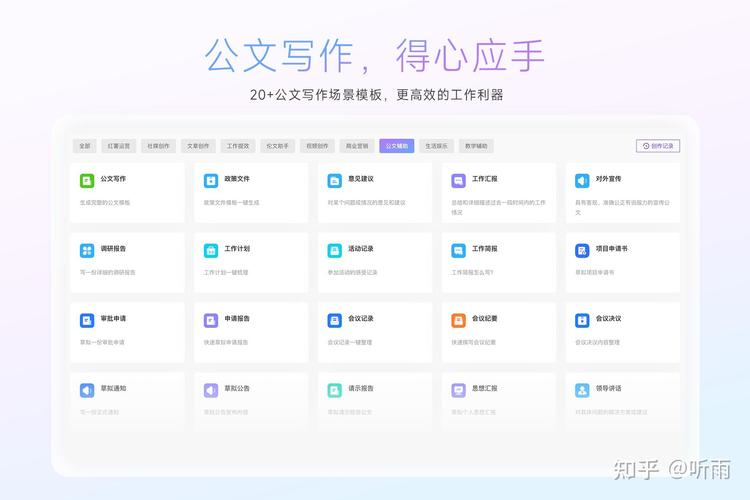Click the 会议决议 card icon
Image resolution: width=750 pixels, height=500 pixels.
pyautogui.click(x=582, y=321)
